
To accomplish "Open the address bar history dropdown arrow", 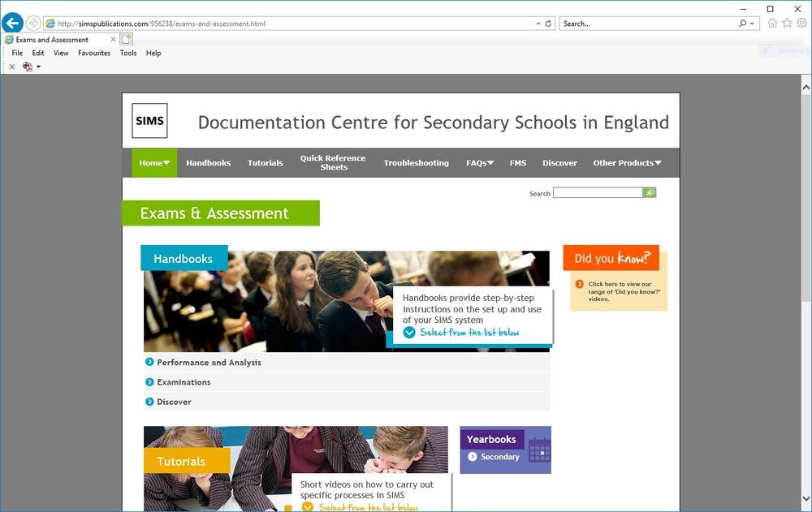I will pos(538,24).
